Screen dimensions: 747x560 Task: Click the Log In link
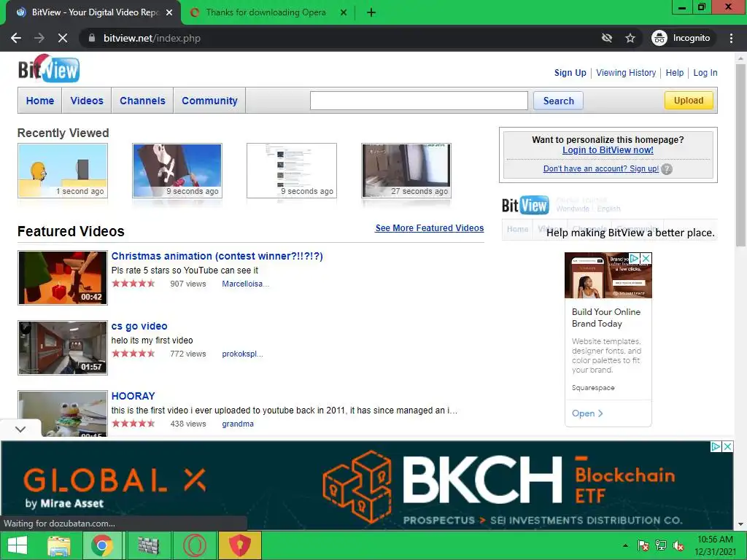[705, 73]
